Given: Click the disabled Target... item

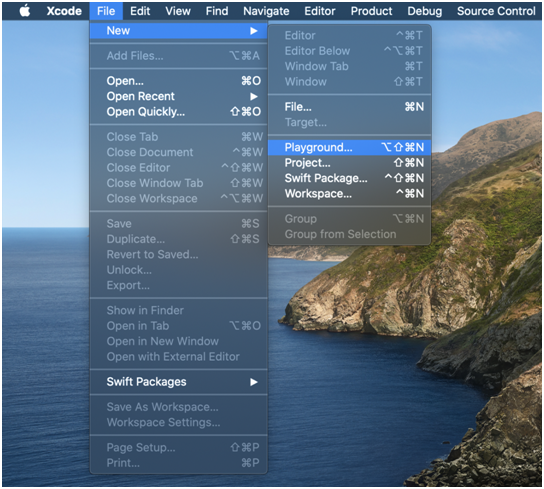Looking at the screenshot, I should 349,122.
